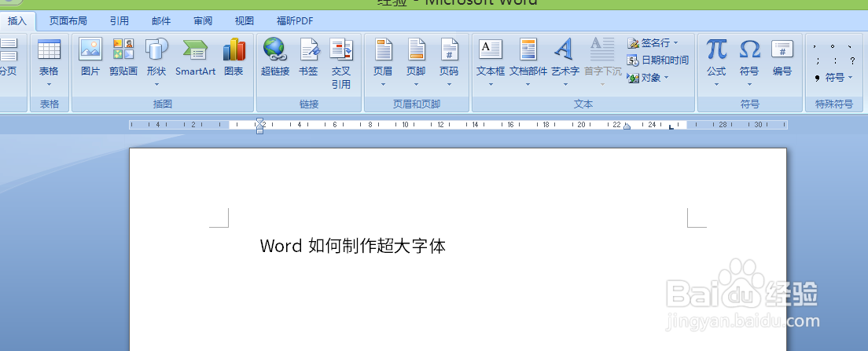This screenshot has height=351, width=868.
Task: Click the 文本框 text box icon
Action: point(491,49)
